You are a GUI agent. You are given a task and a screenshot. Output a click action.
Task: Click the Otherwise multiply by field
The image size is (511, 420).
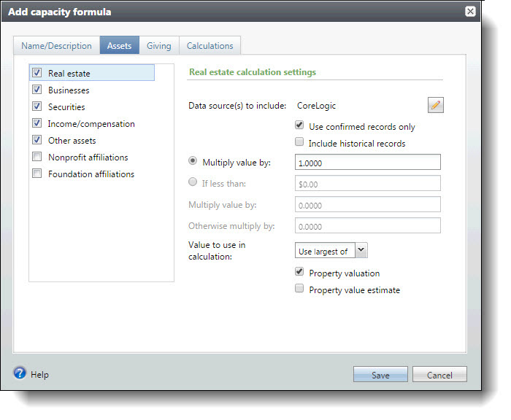(368, 225)
